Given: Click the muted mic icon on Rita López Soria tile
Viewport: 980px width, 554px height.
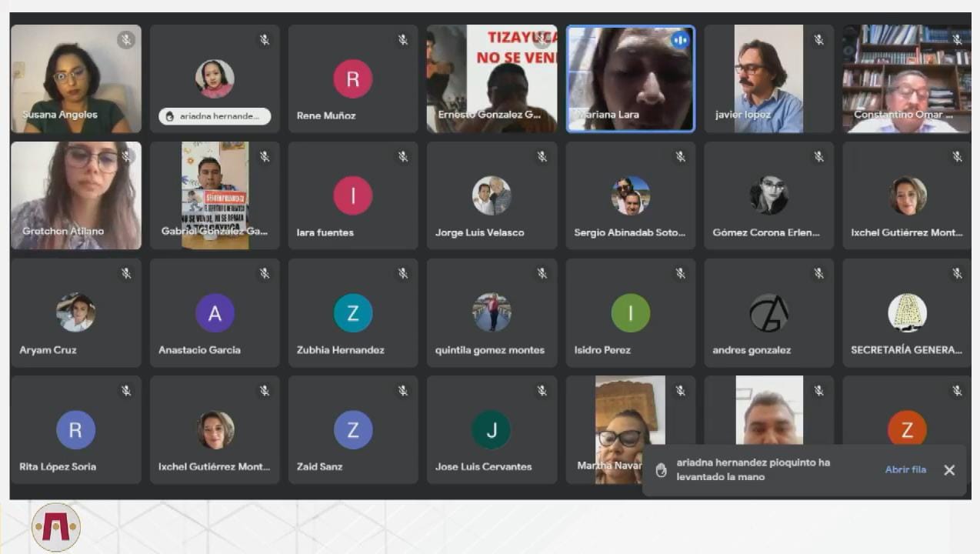Looking at the screenshot, I should point(125,391).
